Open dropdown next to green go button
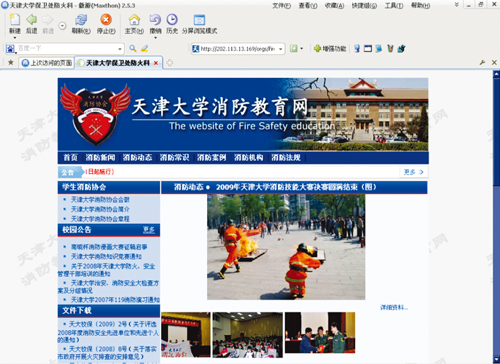The image size is (500, 364). tap(302, 49)
